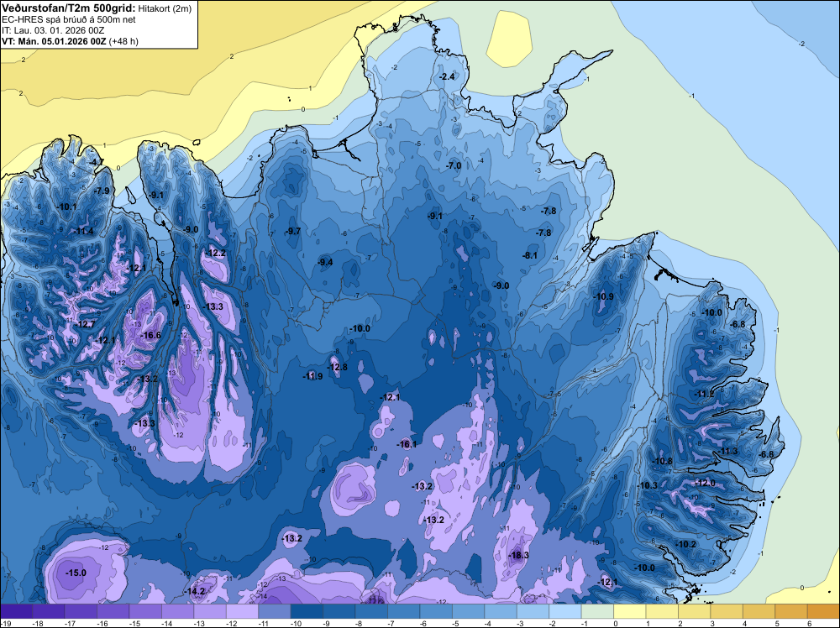This screenshot has width=840, height=628.
Task: Click the -10.8 temperature value
Action: point(662,461)
